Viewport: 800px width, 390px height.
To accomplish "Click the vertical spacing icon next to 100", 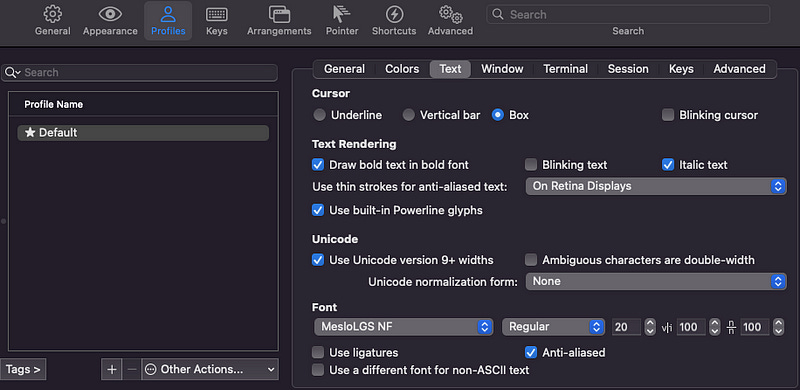I will [732, 327].
